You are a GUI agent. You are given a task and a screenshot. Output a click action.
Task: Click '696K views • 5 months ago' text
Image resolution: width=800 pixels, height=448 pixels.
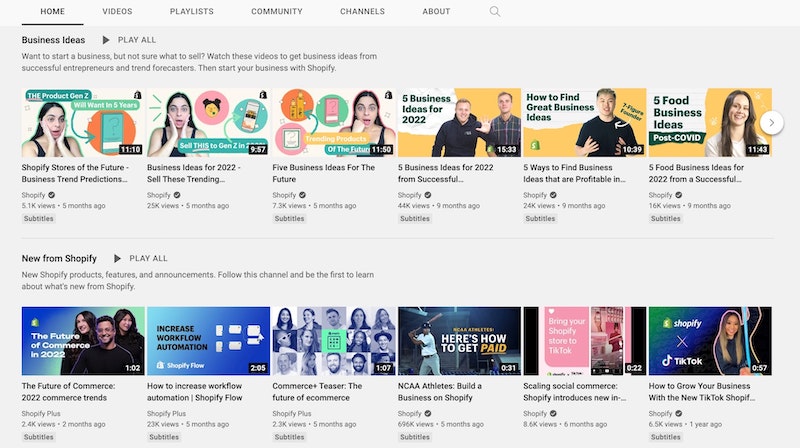click(x=441, y=424)
